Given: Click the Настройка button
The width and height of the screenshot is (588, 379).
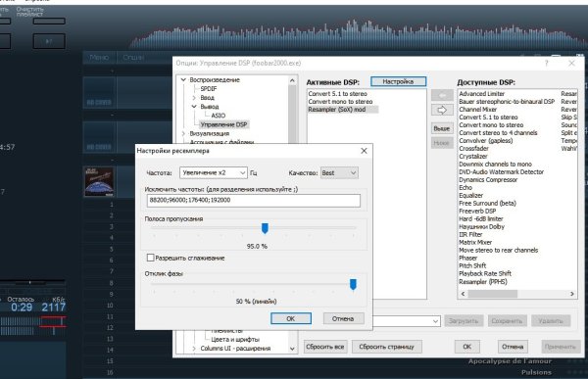Looking at the screenshot, I should [x=398, y=81].
